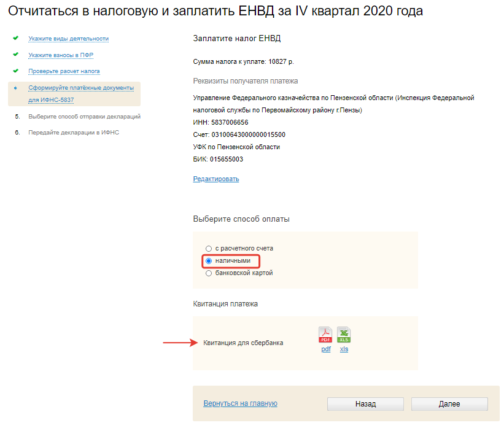Image resolution: width=504 pixels, height=428 pixels.
Task: Go to step 'Укажите виды деятельности'
Action: point(68,39)
